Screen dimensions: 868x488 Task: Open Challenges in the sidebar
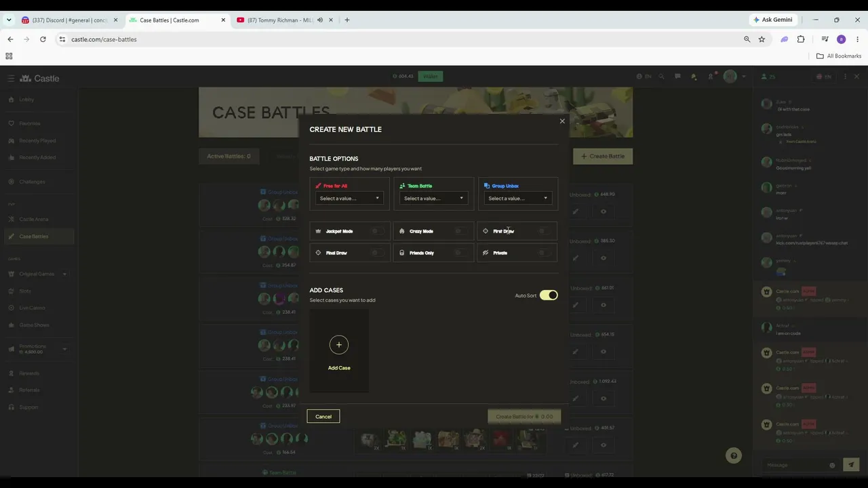click(x=32, y=182)
